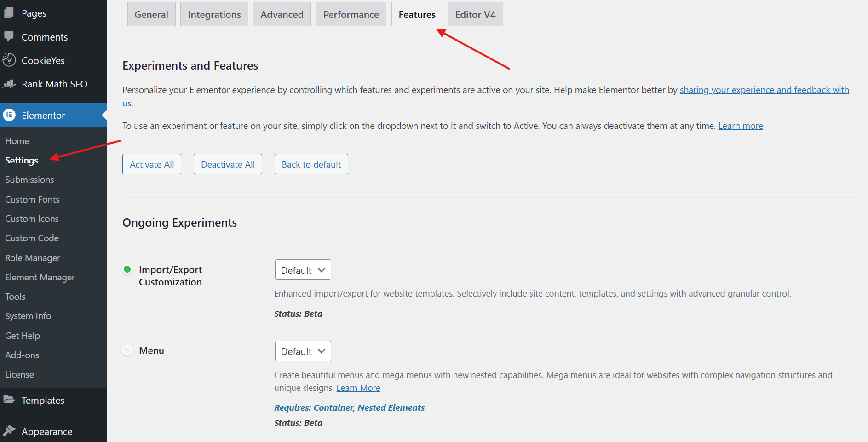868x442 pixels.
Task: Click the gray status indicator beside Menu
Action: click(x=127, y=350)
